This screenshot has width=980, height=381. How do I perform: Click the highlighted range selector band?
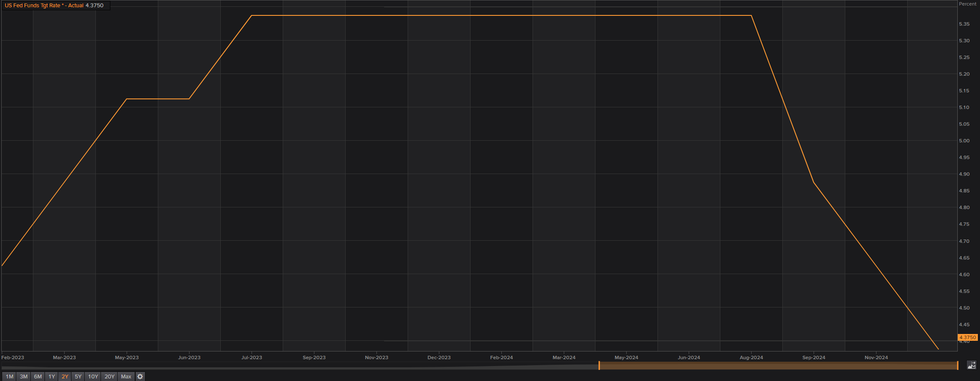pos(778,366)
